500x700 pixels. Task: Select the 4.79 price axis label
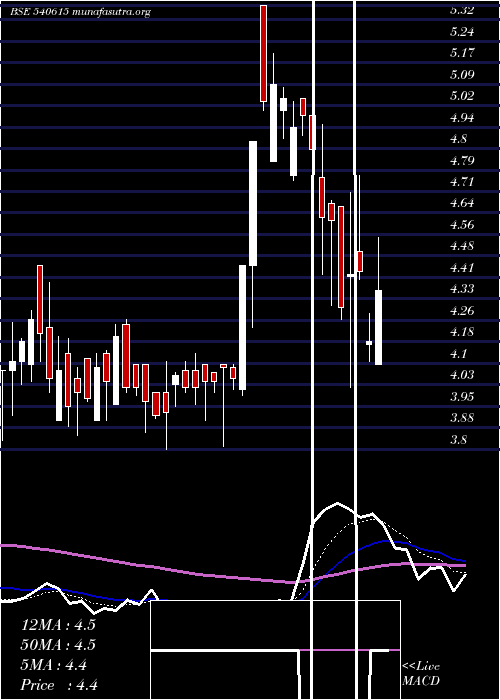pos(462,160)
